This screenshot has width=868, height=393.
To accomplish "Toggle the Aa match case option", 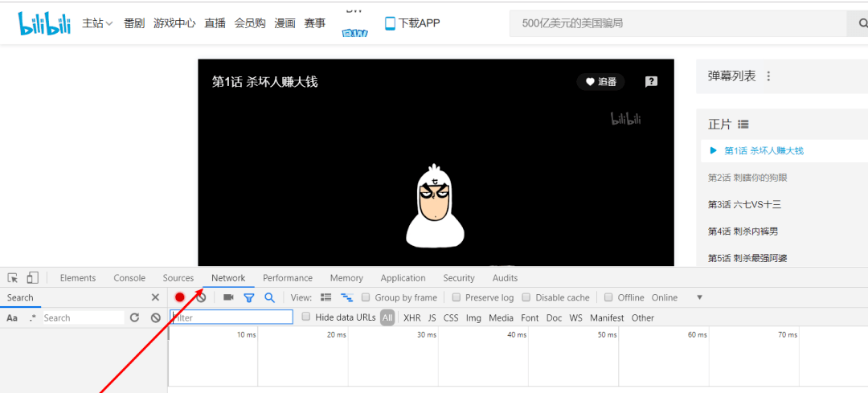I will pos(11,317).
